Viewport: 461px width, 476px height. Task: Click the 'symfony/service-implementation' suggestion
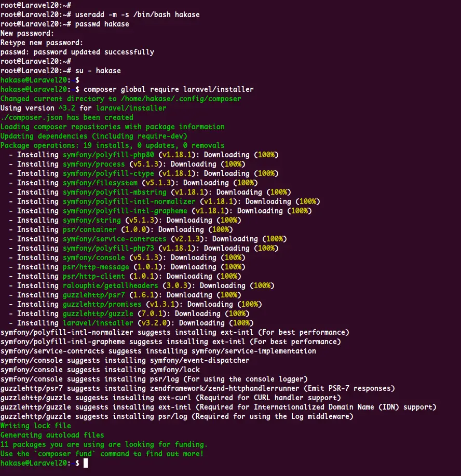pyautogui.click(x=254, y=351)
